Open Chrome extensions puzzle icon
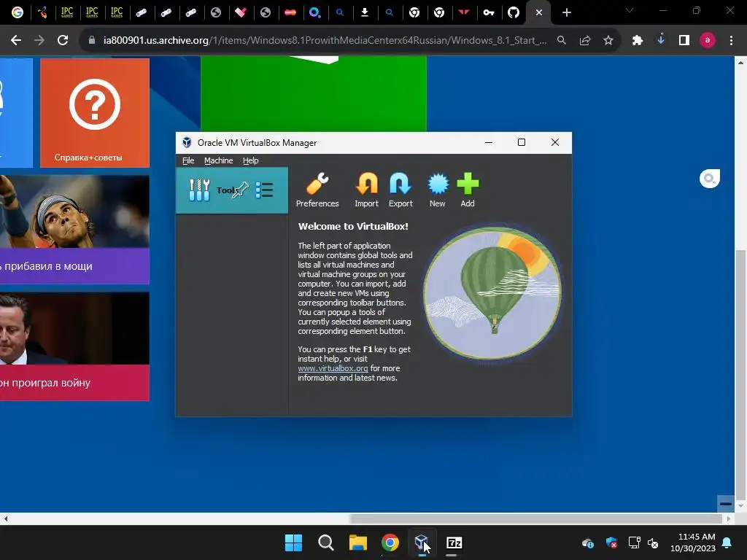 coord(638,41)
